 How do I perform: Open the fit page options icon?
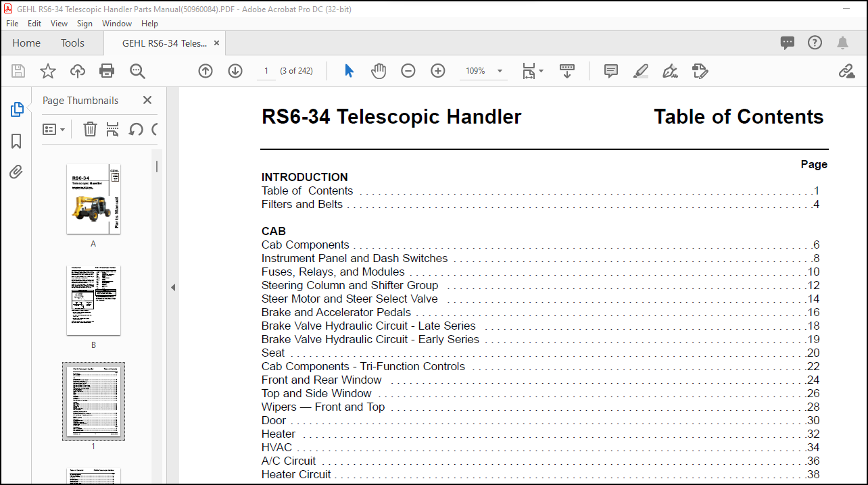(533, 71)
